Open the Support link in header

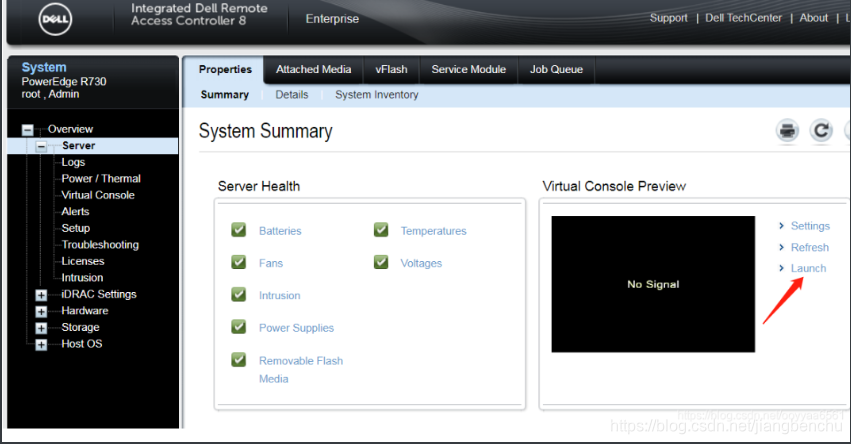tap(669, 18)
